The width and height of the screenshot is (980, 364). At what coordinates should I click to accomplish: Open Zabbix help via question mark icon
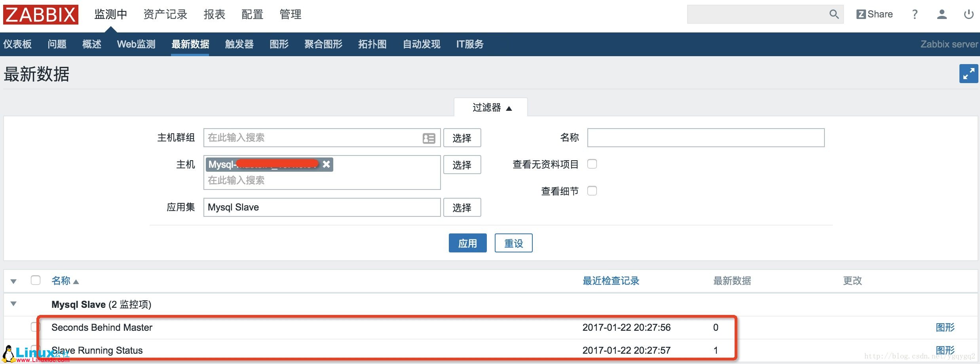[914, 14]
